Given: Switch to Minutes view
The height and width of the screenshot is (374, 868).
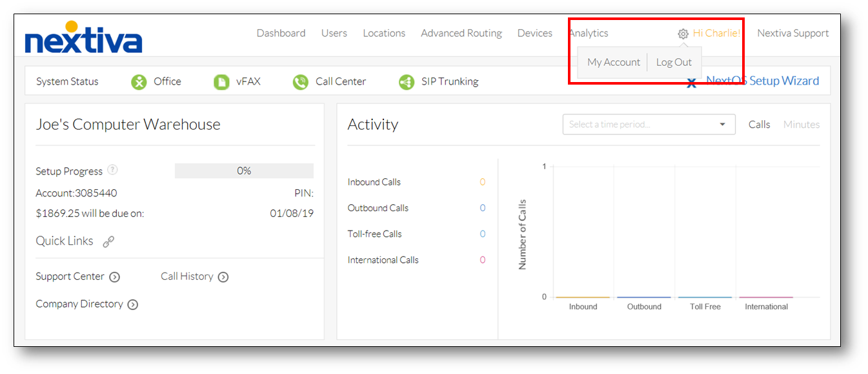Looking at the screenshot, I should click(x=801, y=124).
